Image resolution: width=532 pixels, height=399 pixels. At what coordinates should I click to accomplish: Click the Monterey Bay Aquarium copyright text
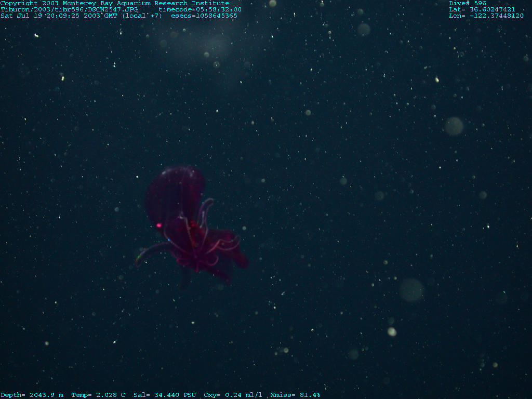pos(114,3)
